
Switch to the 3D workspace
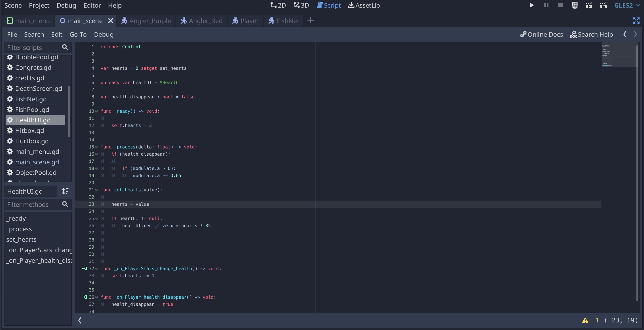(301, 5)
